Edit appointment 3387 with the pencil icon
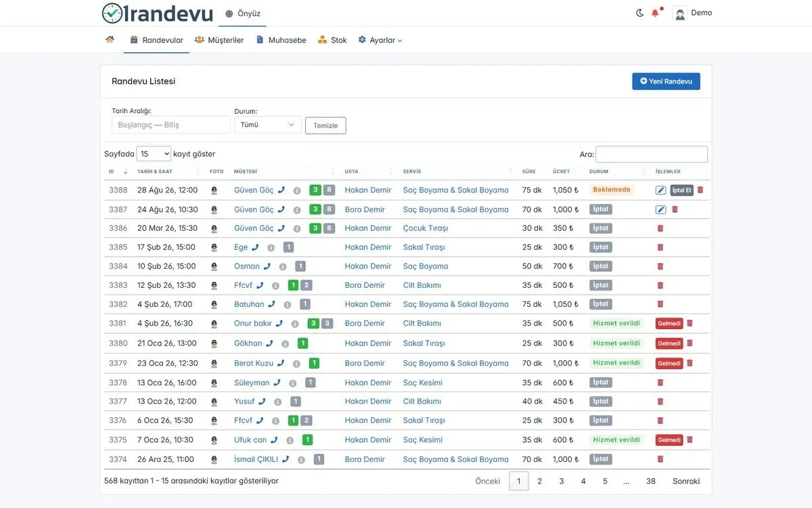 661,209
